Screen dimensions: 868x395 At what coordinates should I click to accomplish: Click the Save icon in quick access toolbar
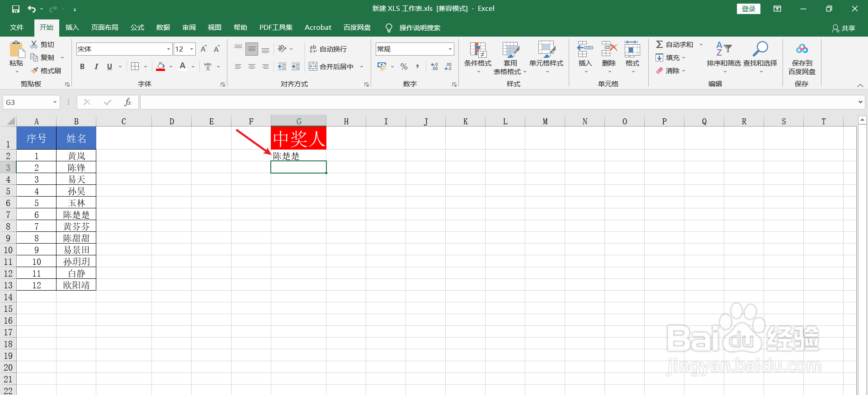pos(16,9)
